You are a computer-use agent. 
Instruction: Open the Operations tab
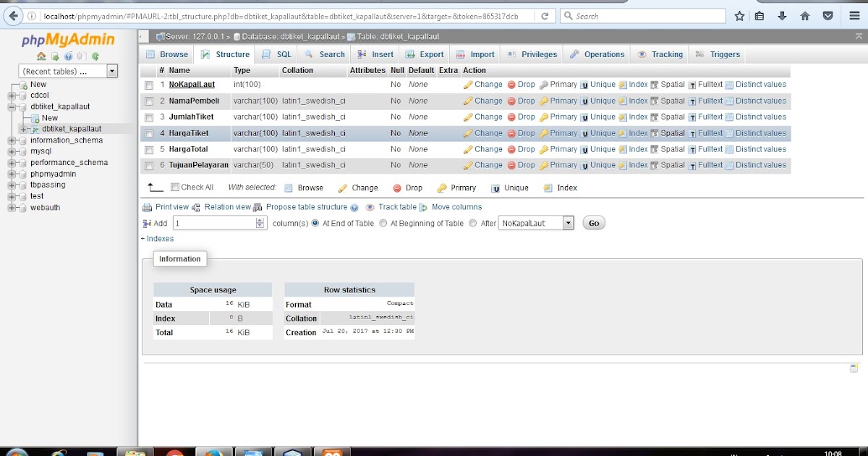597,54
